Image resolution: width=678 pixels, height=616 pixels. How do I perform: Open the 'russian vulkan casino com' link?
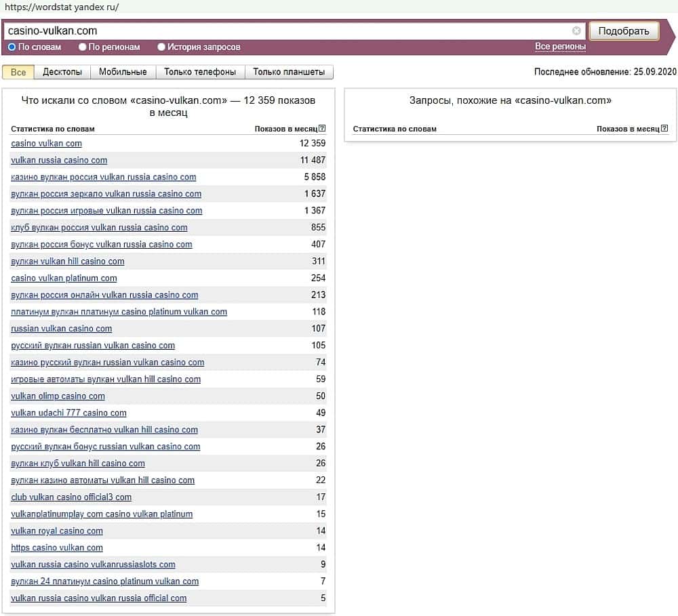[61, 329]
